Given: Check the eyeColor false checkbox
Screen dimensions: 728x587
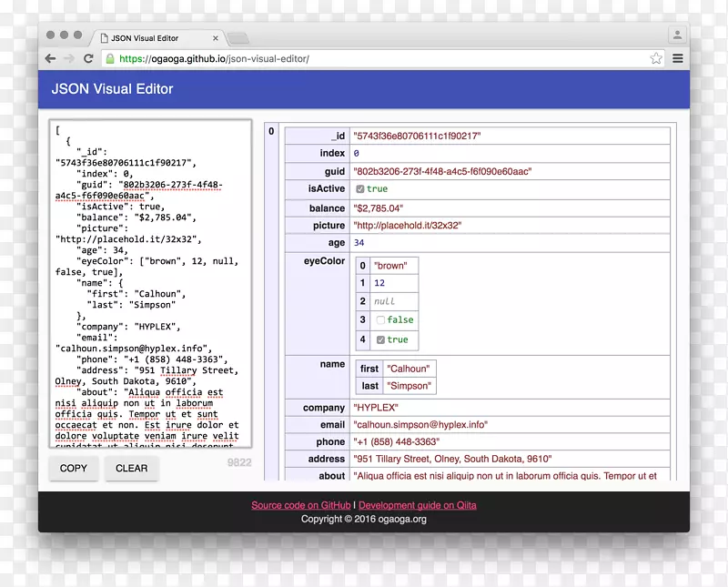Looking at the screenshot, I should click(380, 320).
